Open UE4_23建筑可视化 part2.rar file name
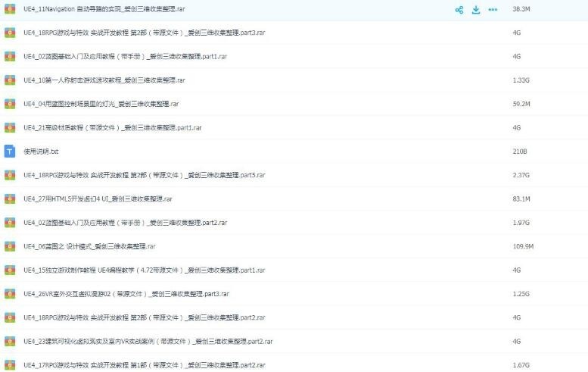588x372 pixels. [x=148, y=341]
